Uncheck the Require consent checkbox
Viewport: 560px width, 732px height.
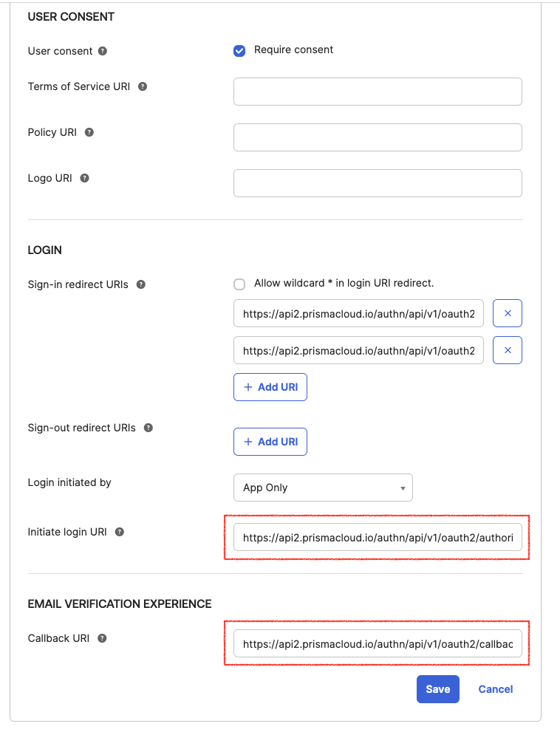point(239,50)
